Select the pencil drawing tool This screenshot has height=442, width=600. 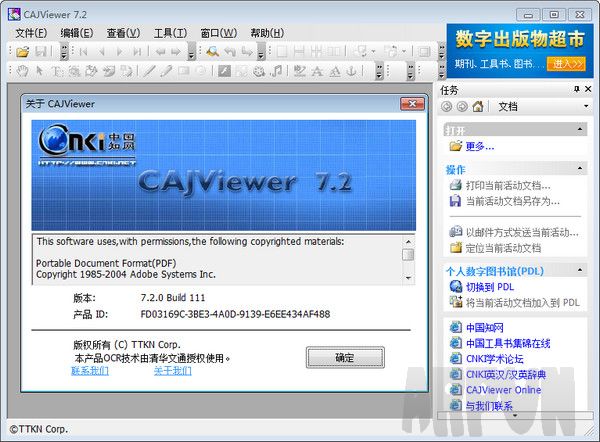coord(166,71)
